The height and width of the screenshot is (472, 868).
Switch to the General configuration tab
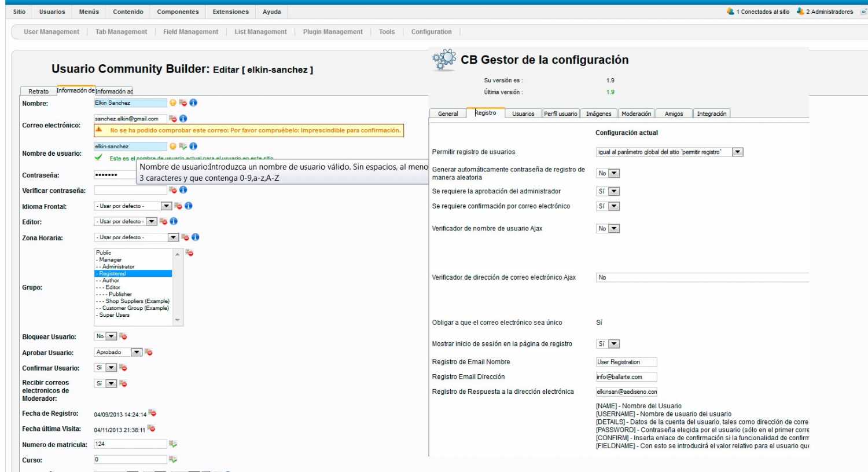click(448, 114)
